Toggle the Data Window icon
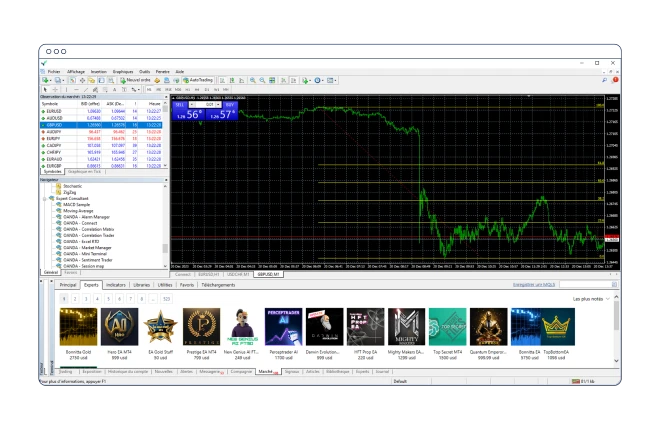This screenshot has width=672, height=448. 82,80
